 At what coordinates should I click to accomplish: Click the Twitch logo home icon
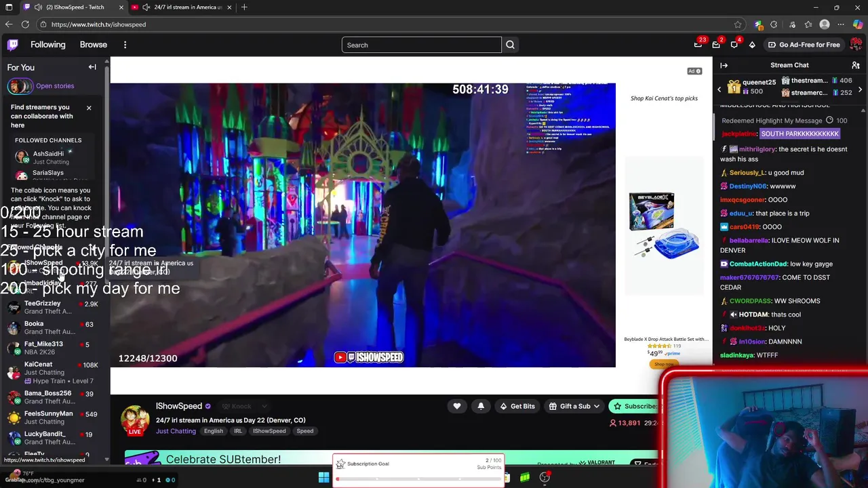[x=13, y=45]
